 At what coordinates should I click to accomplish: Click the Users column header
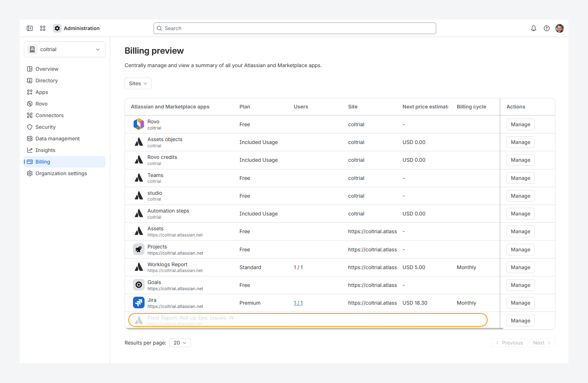pos(301,107)
